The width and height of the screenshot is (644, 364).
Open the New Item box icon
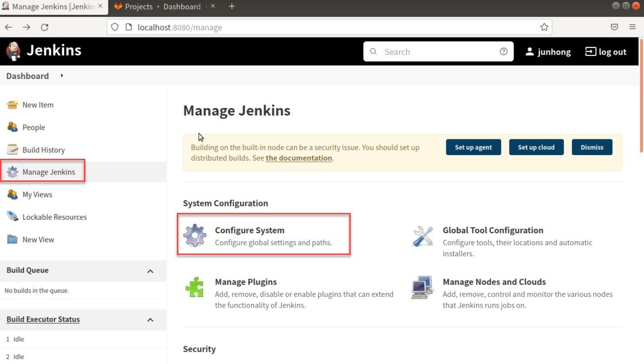[x=12, y=105]
